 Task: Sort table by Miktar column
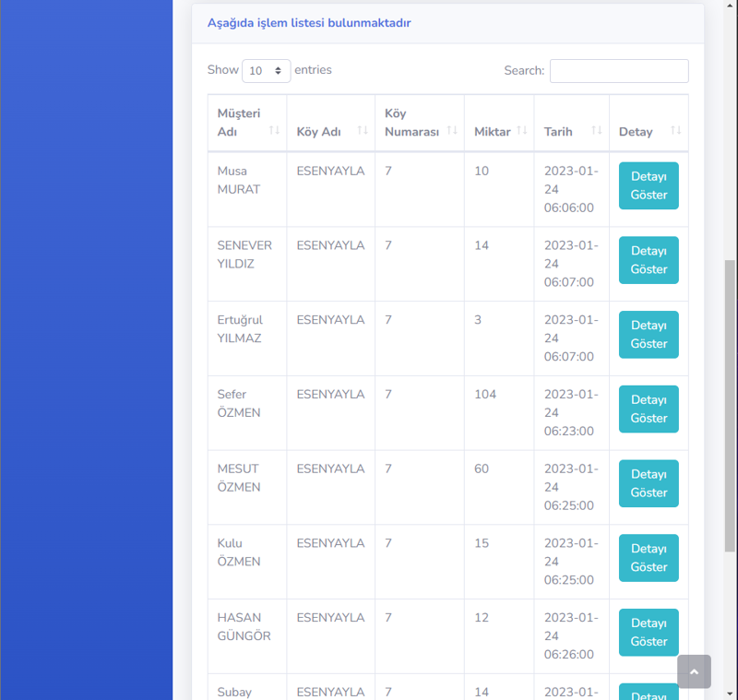tap(522, 131)
